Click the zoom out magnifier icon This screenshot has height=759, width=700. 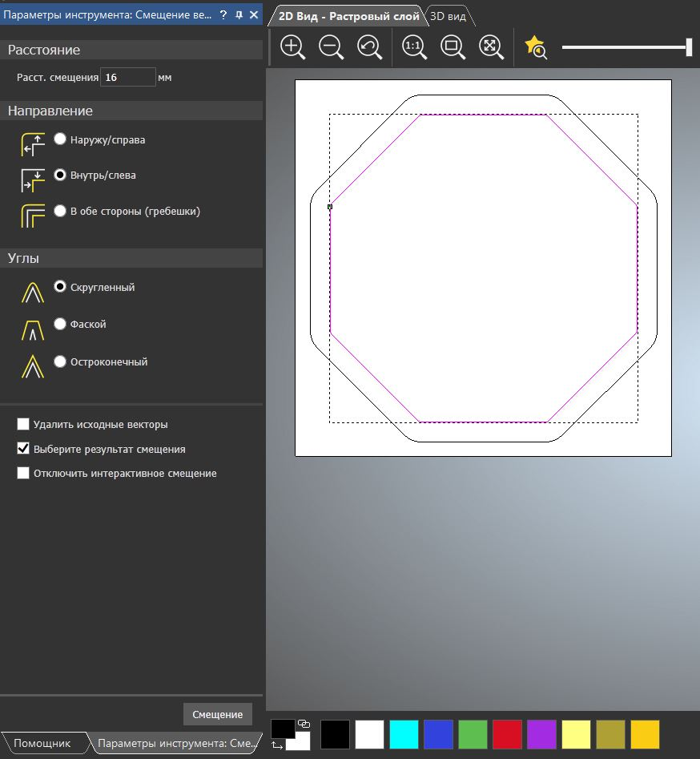331,47
